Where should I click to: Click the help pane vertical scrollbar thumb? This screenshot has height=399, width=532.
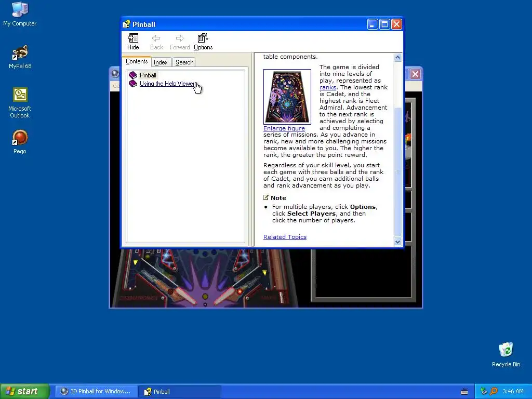tap(397, 172)
